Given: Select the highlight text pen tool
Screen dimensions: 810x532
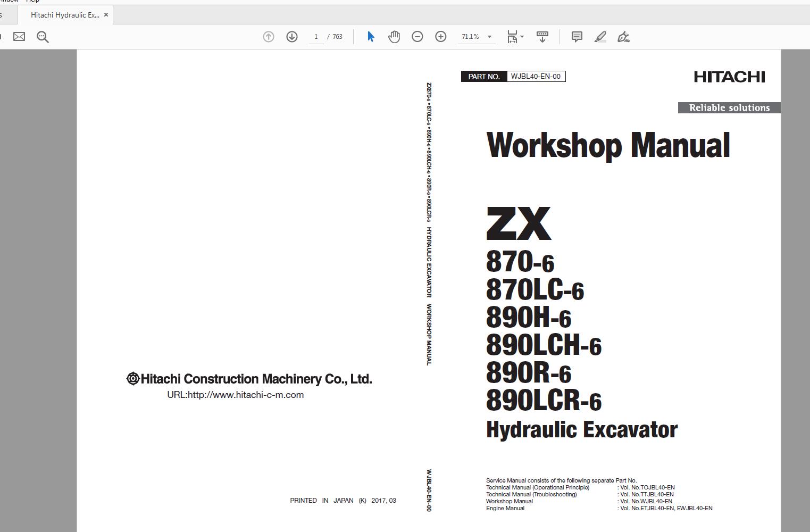Looking at the screenshot, I should pyautogui.click(x=600, y=37).
